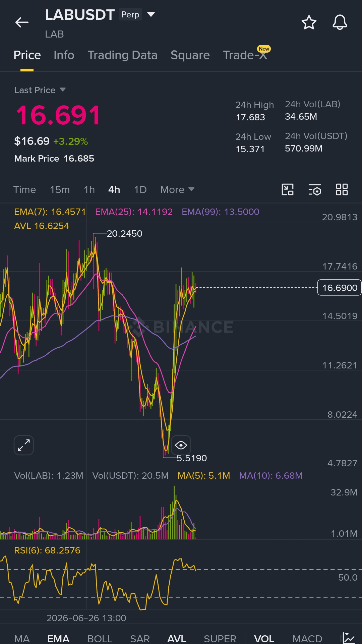The width and height of the screenshot is (362, 644).
Task: Switch to the Price tab
Action: pos(27,55)
